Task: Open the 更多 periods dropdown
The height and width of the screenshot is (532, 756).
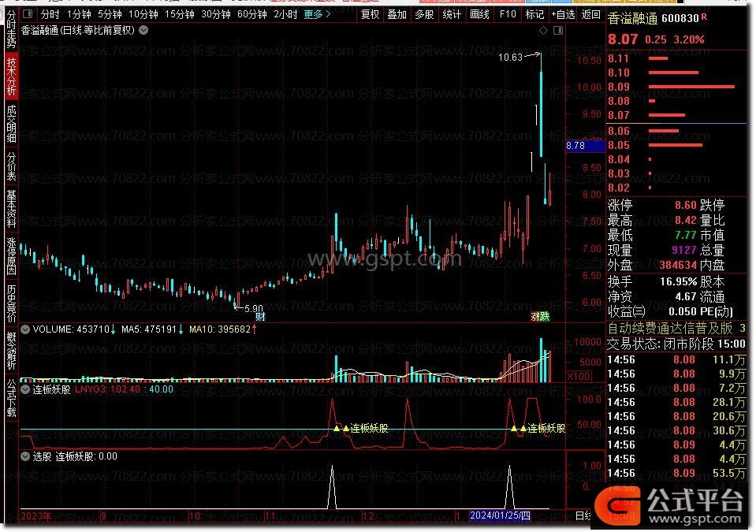Action: point(317,14)
